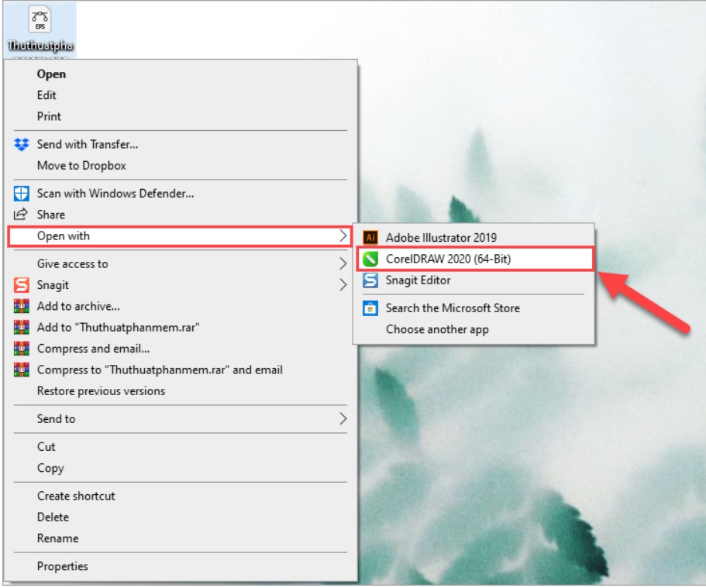Click the Share arrow icon

[21, 215]
